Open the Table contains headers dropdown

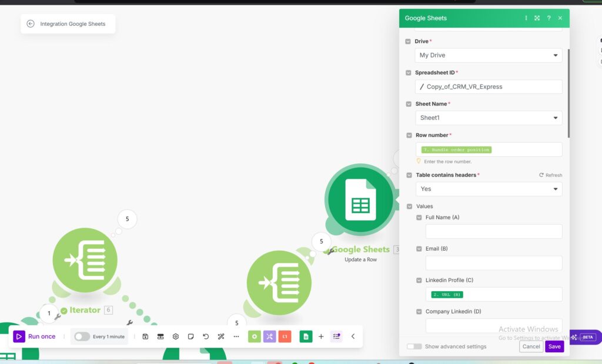(x=489, y=189)
